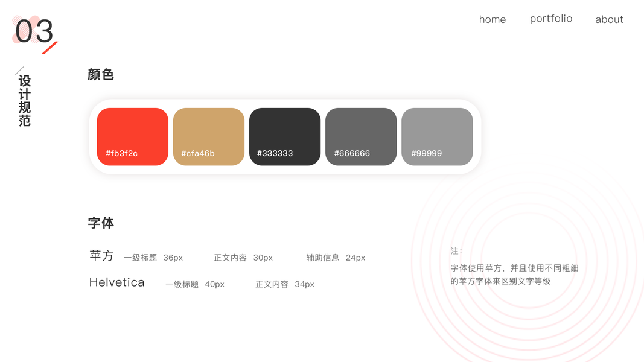Go to the portfolio page link

551,19
